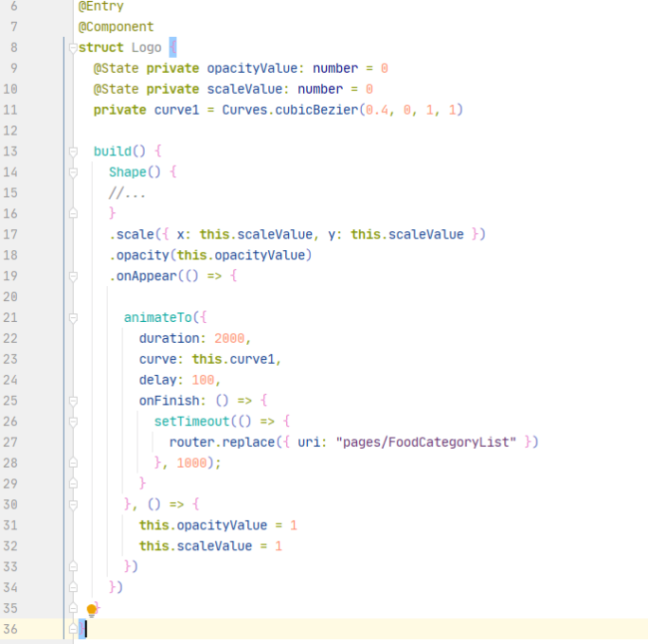Click scaleValue in the @State declaration
Image resolution: width=648 pixels, height=644 pixels.
tap(244, 89)
